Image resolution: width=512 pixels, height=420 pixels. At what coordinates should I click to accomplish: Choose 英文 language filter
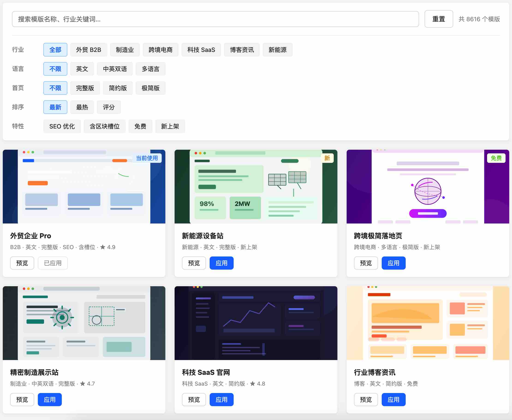(x=82, y=69)
